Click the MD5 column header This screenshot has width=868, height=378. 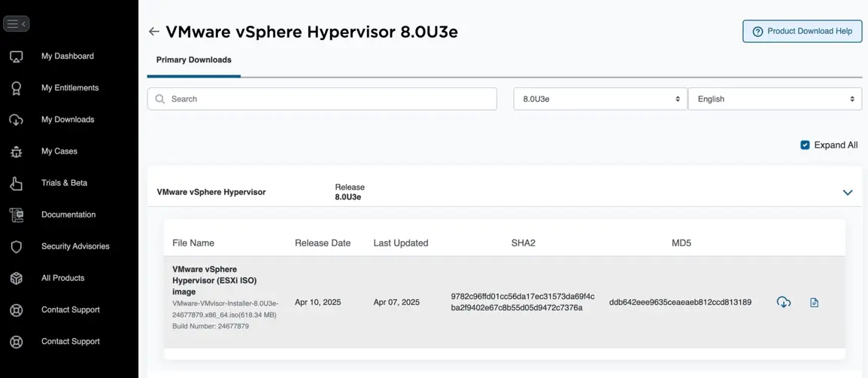(x=681, y=242)
